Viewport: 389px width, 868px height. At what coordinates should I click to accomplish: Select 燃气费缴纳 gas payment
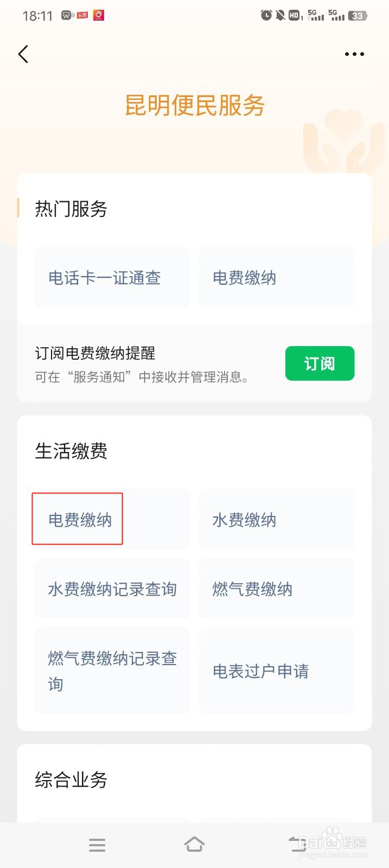pos(277,589)
